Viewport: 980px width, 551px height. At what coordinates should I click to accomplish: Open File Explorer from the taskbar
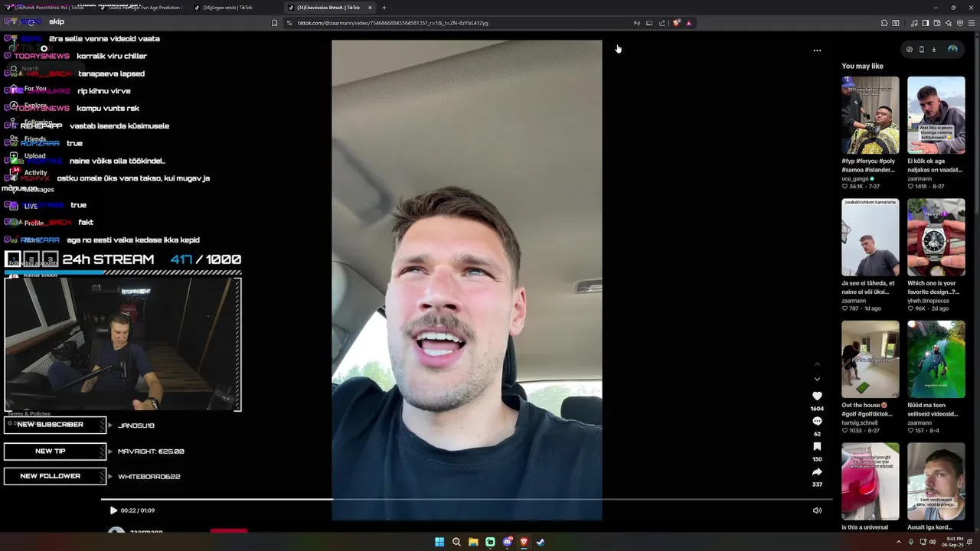(473, 542)
